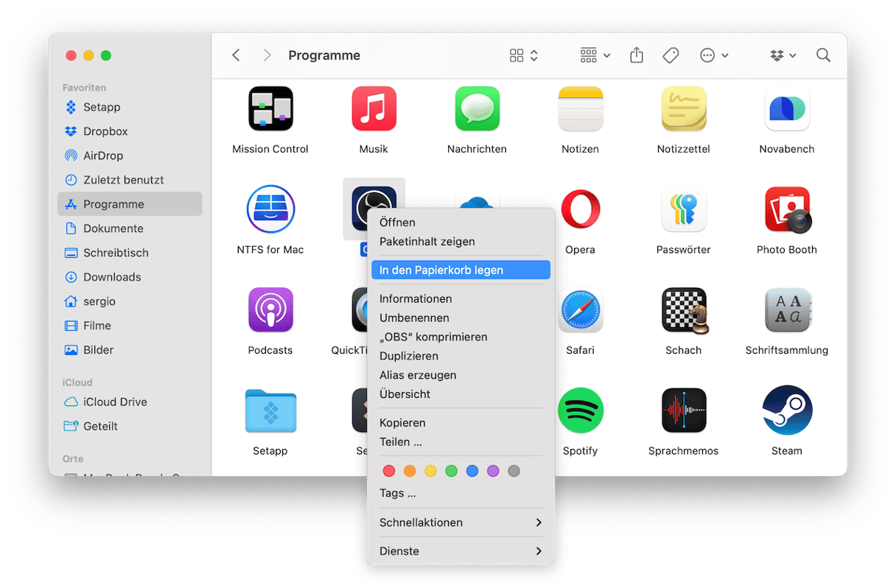Viewport: 896px width, 588px height.
Task: Expand the Schnellaktionen submenu
Action: (x=461, y=522)
